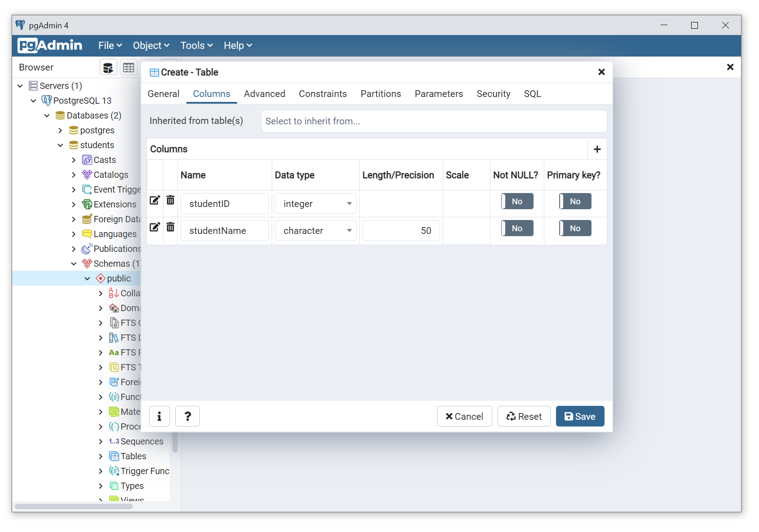Select the Types node icon
Screen dimensions: 759x532
click(114, 486)
